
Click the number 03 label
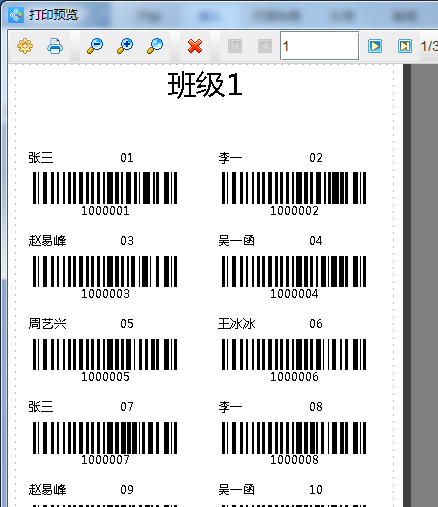tap(127, 241)
